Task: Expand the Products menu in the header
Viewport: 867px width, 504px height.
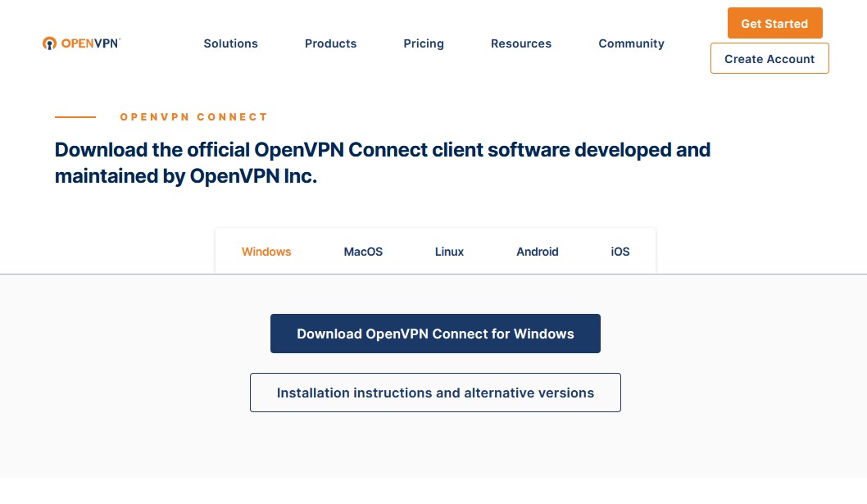Action: pos(330,43)
